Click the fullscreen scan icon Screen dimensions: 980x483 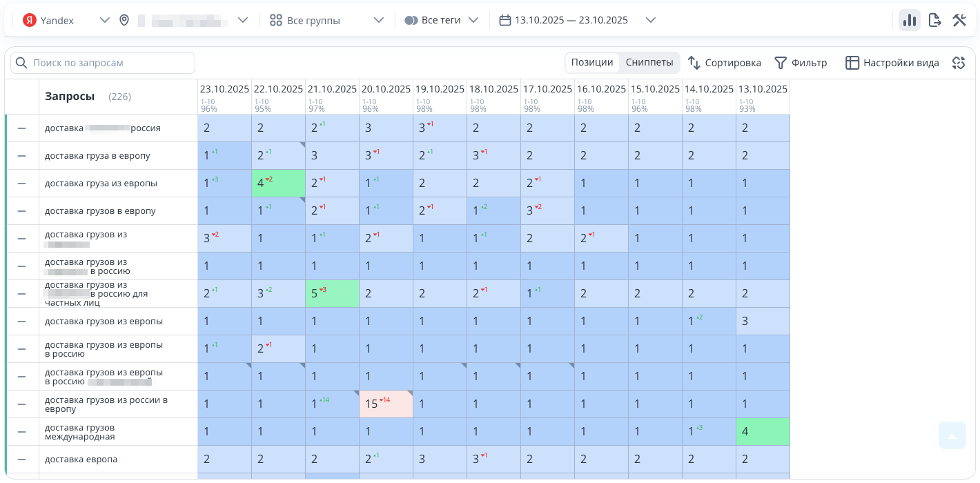(x=958, y=63)
